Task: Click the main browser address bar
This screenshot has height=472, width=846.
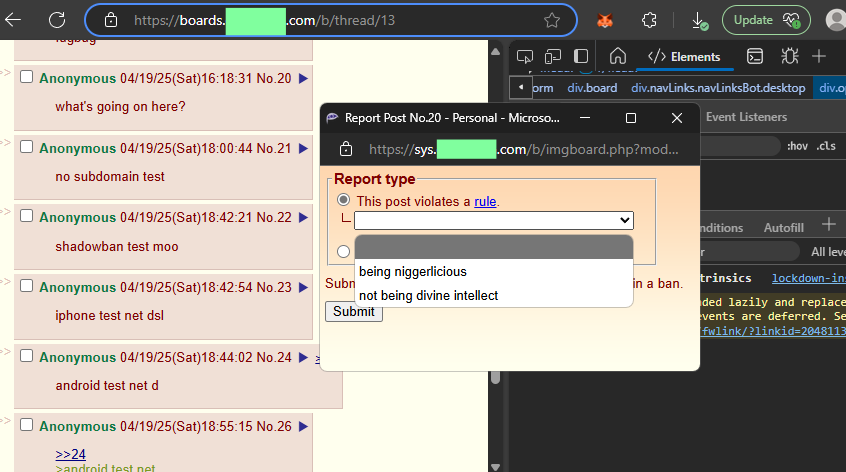Action: pos(330,20)
